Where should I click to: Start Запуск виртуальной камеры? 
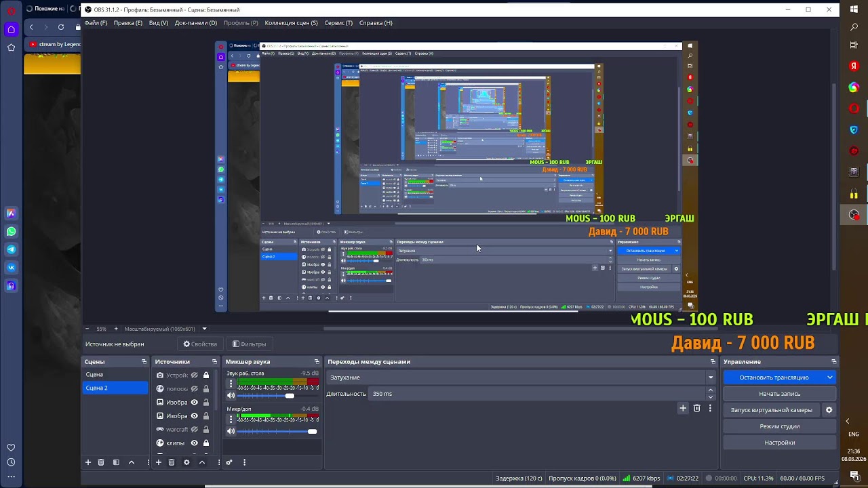pyautogui.click(x=772, y=410)
